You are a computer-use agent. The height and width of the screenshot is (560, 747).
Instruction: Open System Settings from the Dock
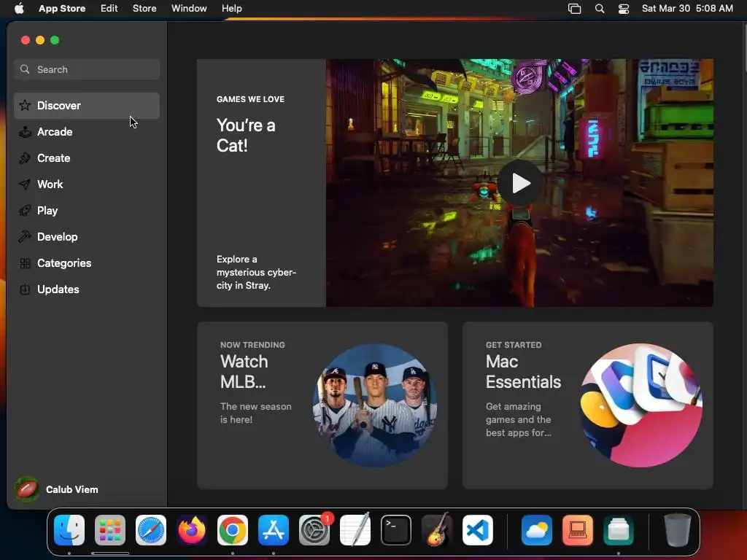pyautogui.click(x=314, y=530)
